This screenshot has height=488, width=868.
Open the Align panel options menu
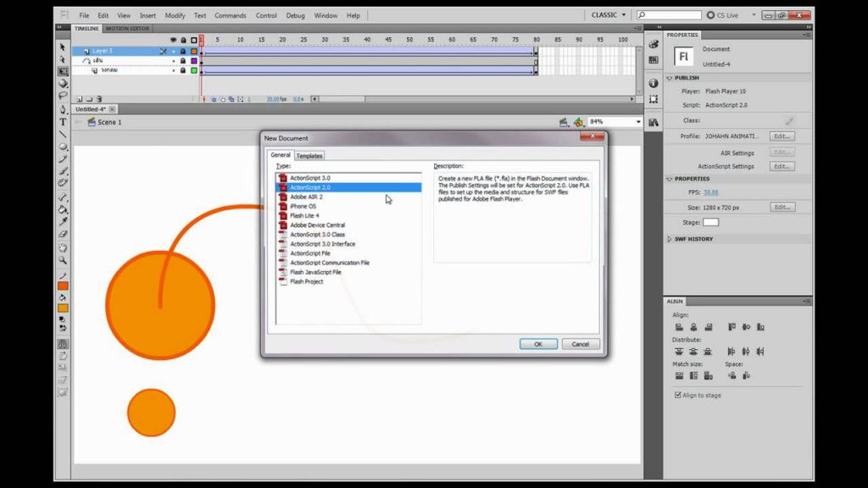pos(807,301)
